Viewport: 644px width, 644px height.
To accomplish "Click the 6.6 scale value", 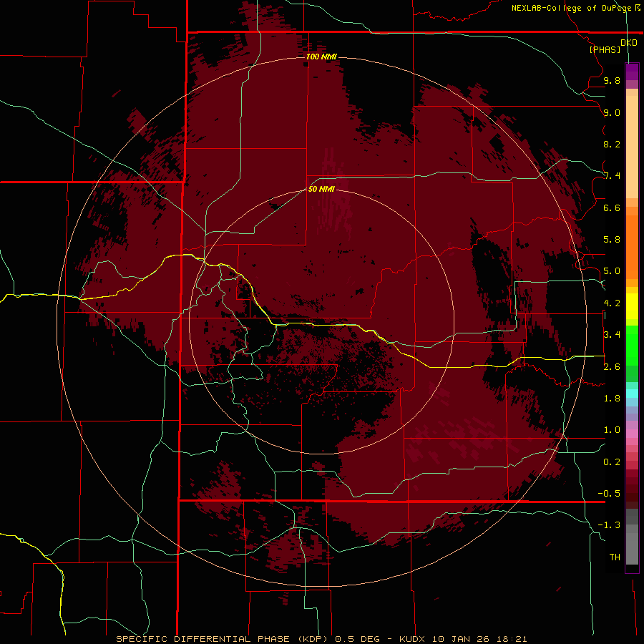I will [x=612, y=208].
